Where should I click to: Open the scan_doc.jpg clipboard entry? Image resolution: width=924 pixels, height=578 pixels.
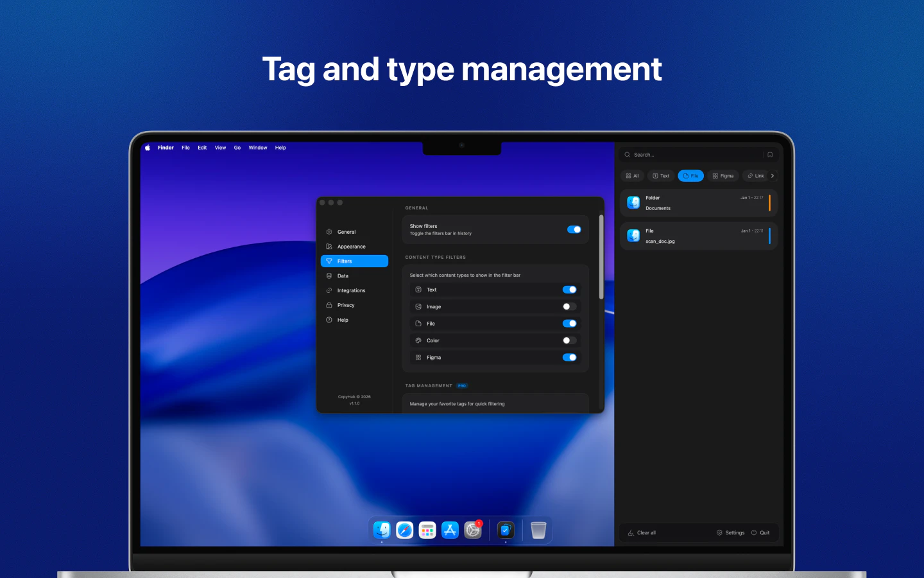click(x=699, y=236)
